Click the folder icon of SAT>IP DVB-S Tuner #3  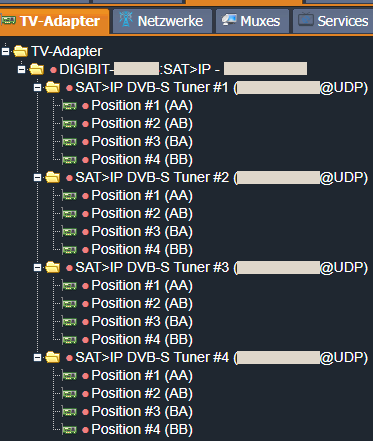coord(53,267)
